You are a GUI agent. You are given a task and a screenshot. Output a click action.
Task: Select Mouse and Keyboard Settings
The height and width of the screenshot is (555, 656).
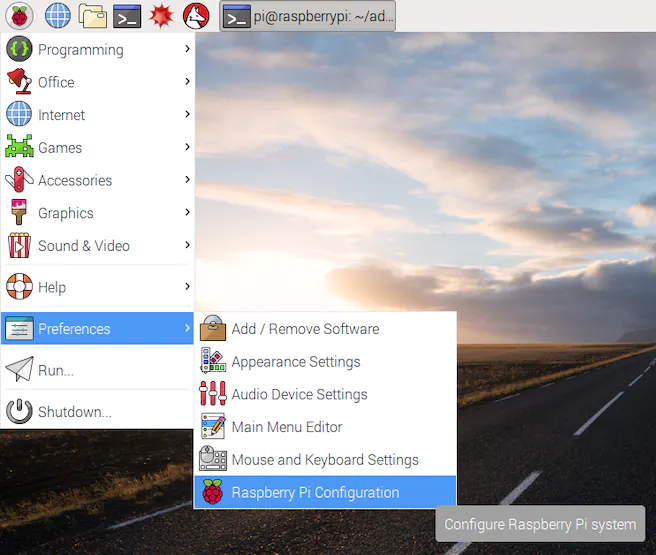click(x=325, y=459)
